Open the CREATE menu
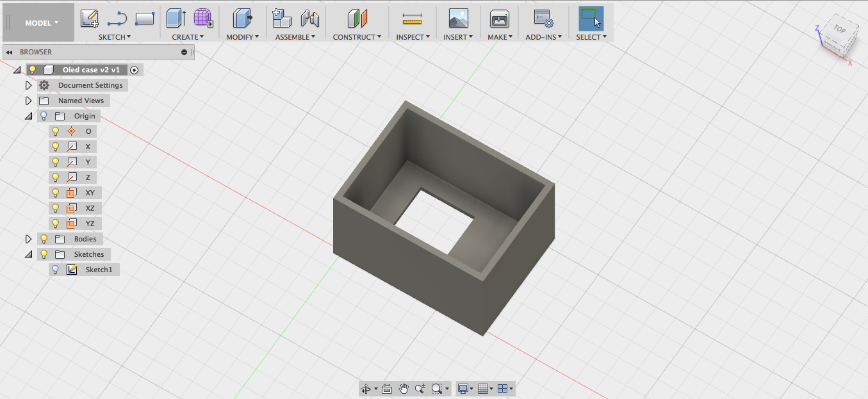The width and height of the screenshot is (868, 399). click(188, 37)
